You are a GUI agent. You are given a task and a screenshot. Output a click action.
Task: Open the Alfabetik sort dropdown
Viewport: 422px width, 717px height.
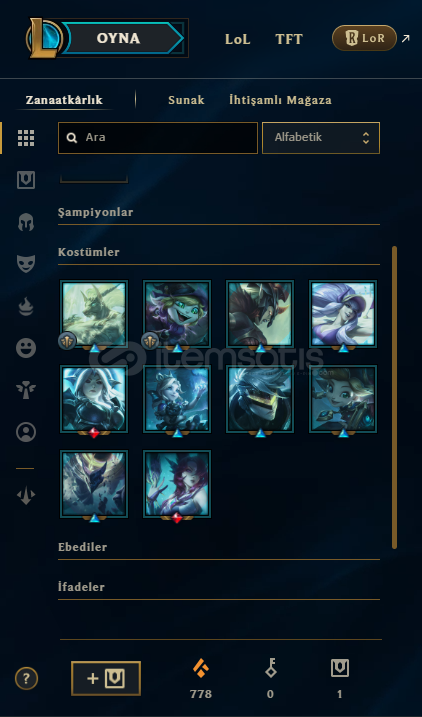(321, 138)
